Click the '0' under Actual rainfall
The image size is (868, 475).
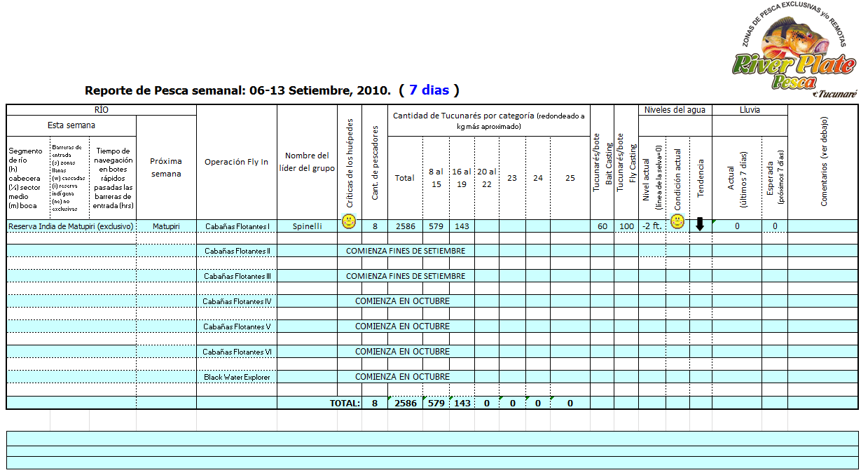pos(737,226)
